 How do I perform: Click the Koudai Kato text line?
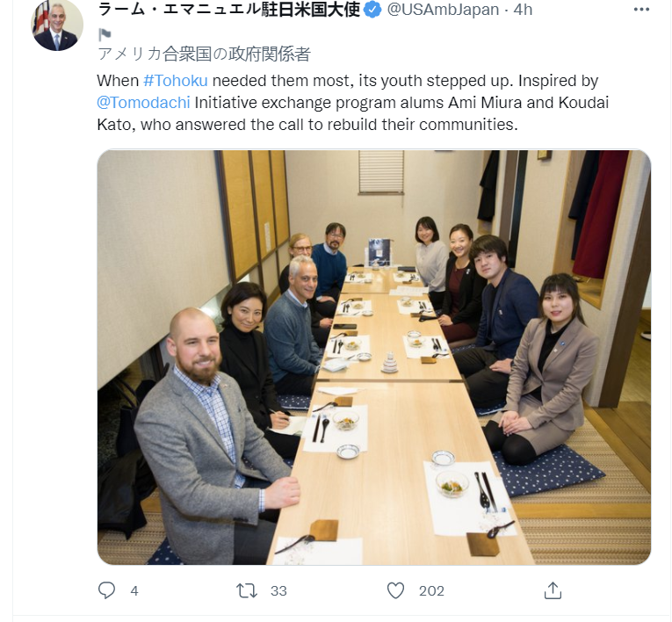pyautogui.click(x=307, y=125)
